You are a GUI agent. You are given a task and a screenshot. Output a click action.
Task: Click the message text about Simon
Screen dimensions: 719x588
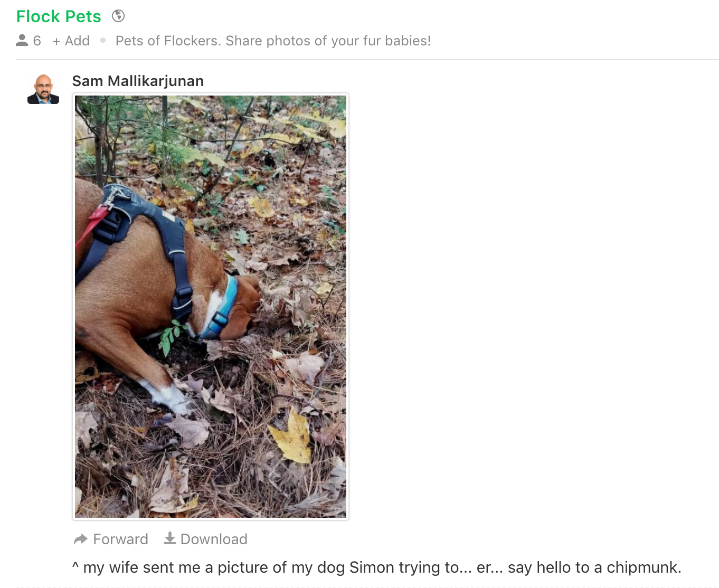377,567
